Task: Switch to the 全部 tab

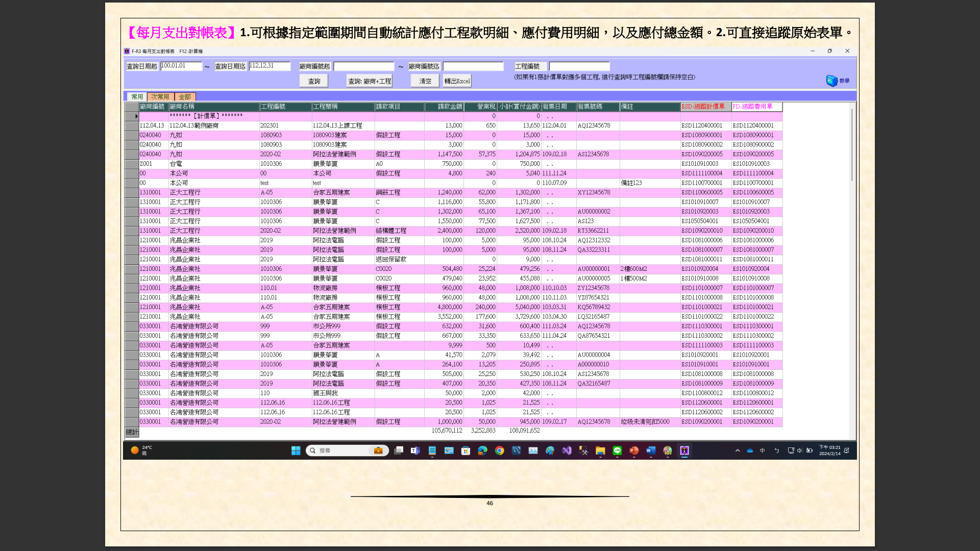Action: coord(185,97)
